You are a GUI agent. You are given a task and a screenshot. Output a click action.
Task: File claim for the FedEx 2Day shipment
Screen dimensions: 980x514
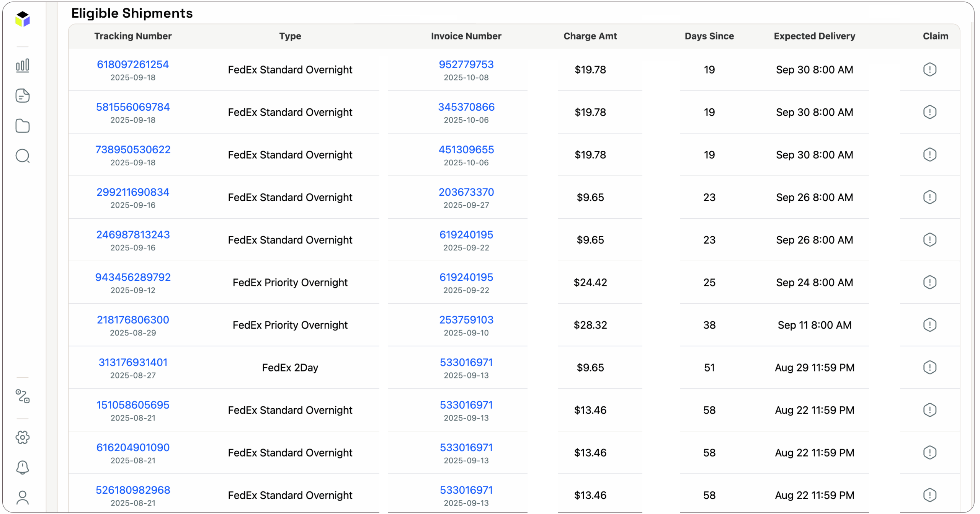click(x=930, y=367)
